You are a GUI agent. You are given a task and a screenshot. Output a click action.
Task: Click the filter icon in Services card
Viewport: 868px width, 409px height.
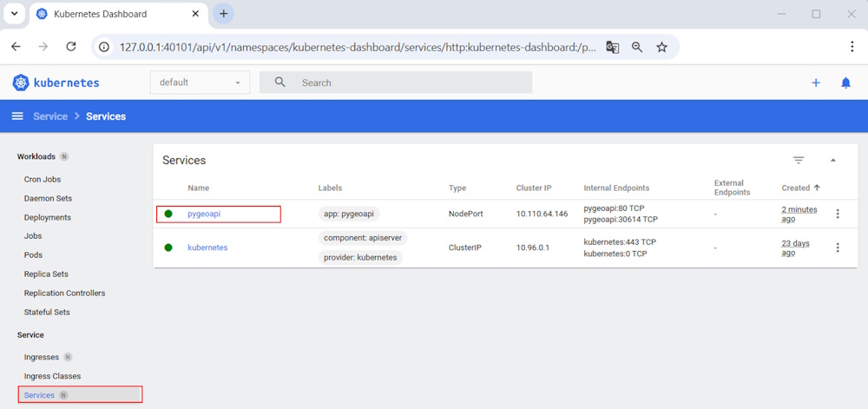point(798,160)
